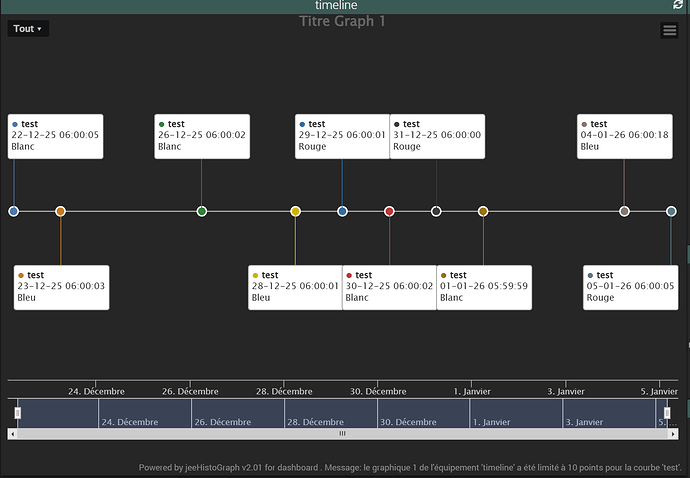This screenshot has width=690, height=478.
Task: Click the 'timeline' widget title
Action: (336, 6)
